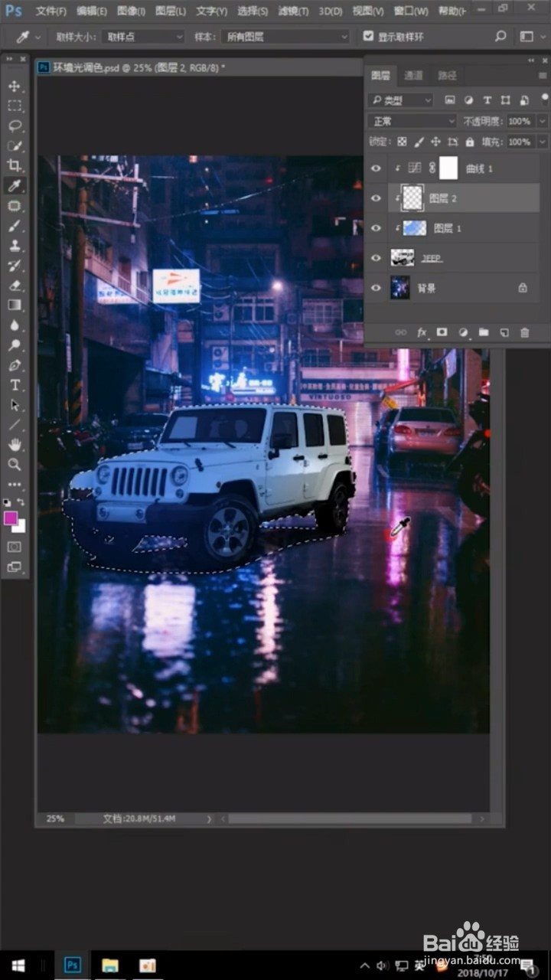The height and width of the screenshot is (980, 551).
Task: Select the 曲线 1 layer mask thumbnail
Action: [x=448, y=168]
